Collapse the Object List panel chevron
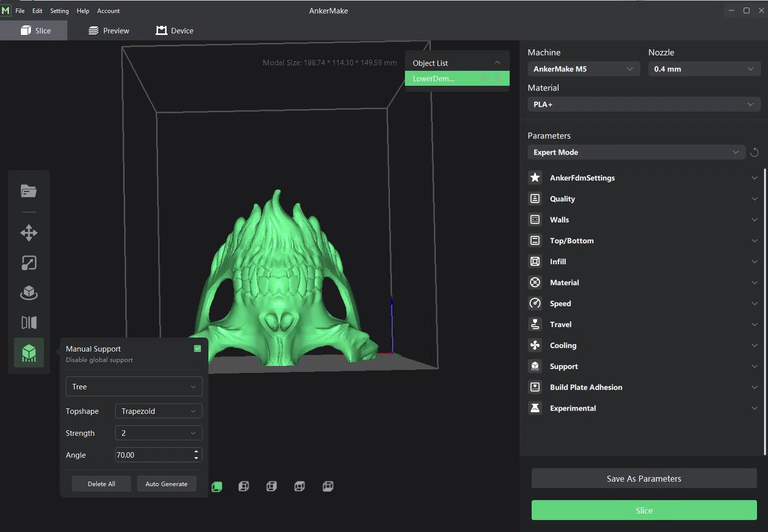Screen dimensions: 768x532 pos(497,63)
